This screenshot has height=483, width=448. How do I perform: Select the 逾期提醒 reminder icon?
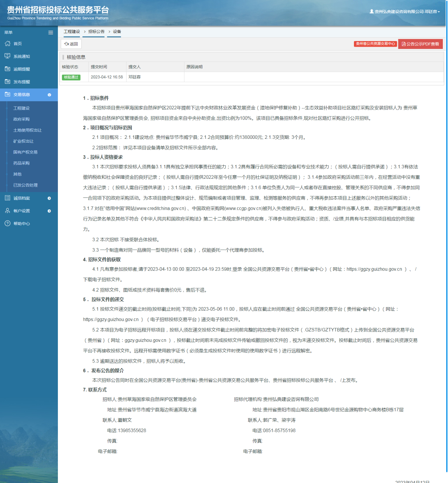[x=7, y=69]
